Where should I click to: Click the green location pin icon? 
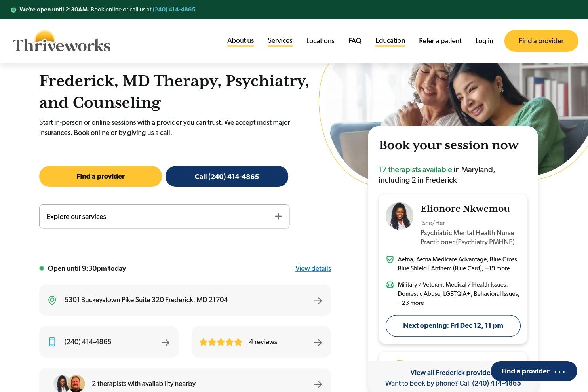[52, 301]
